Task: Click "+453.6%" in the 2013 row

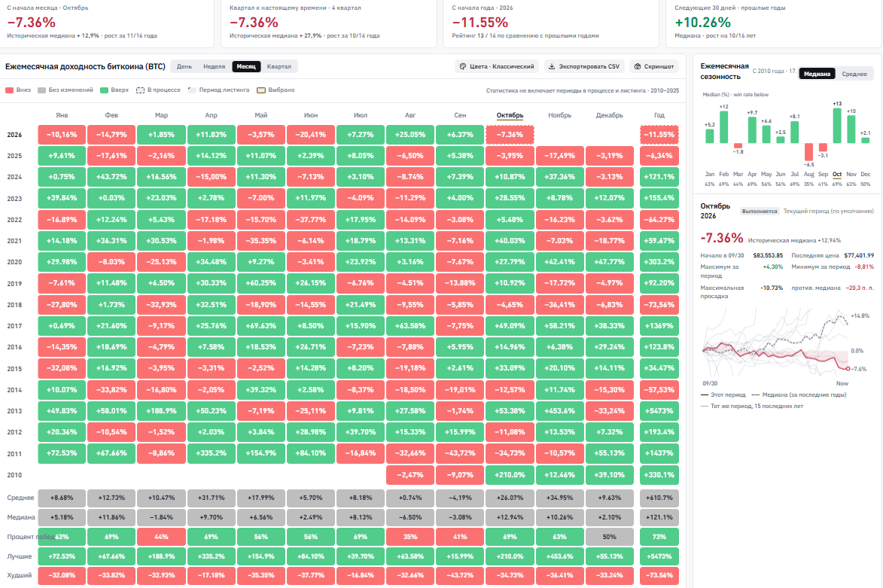Action: [560, 411]
